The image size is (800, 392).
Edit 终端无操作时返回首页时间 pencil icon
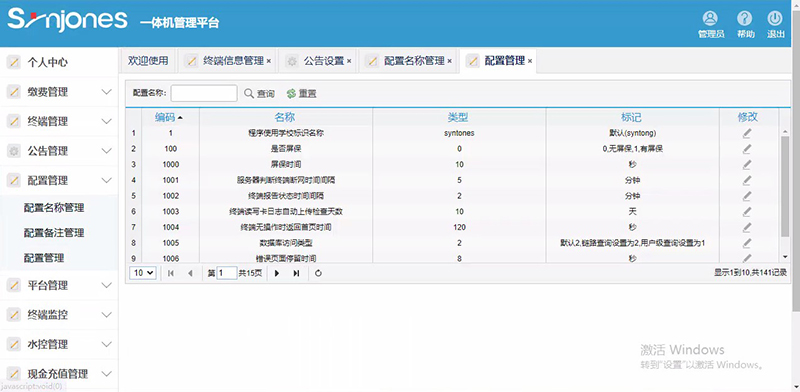[747, 227]
